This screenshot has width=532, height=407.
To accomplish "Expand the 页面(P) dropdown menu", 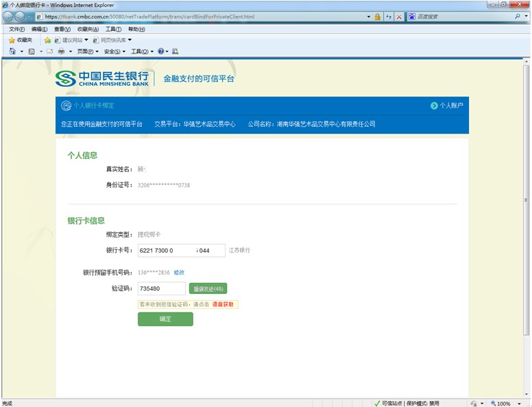I will (x=87, y=51).
